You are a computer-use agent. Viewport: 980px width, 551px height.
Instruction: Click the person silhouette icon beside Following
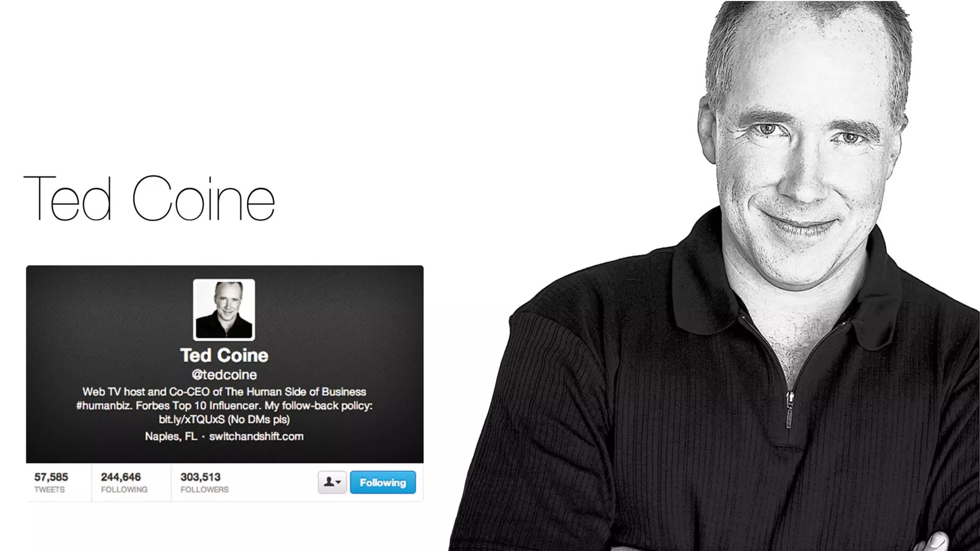(x=329, y=482)
